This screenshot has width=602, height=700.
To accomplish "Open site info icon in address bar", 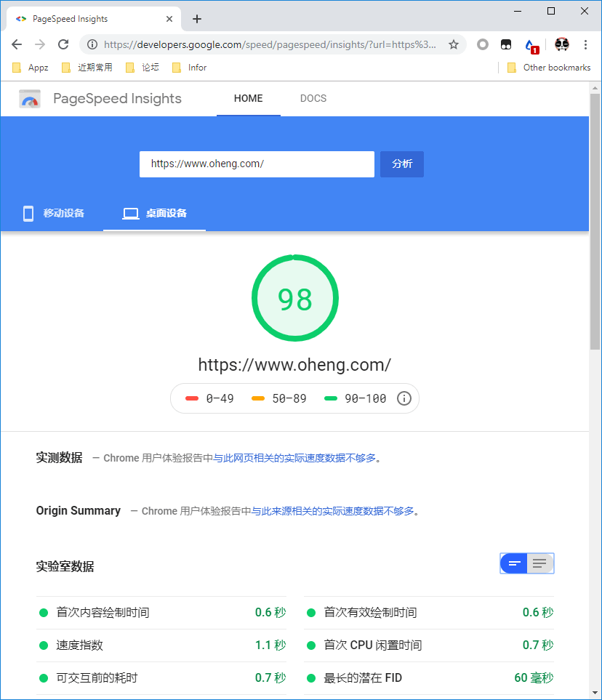I will pyautogui.click(x=92, y=44).
